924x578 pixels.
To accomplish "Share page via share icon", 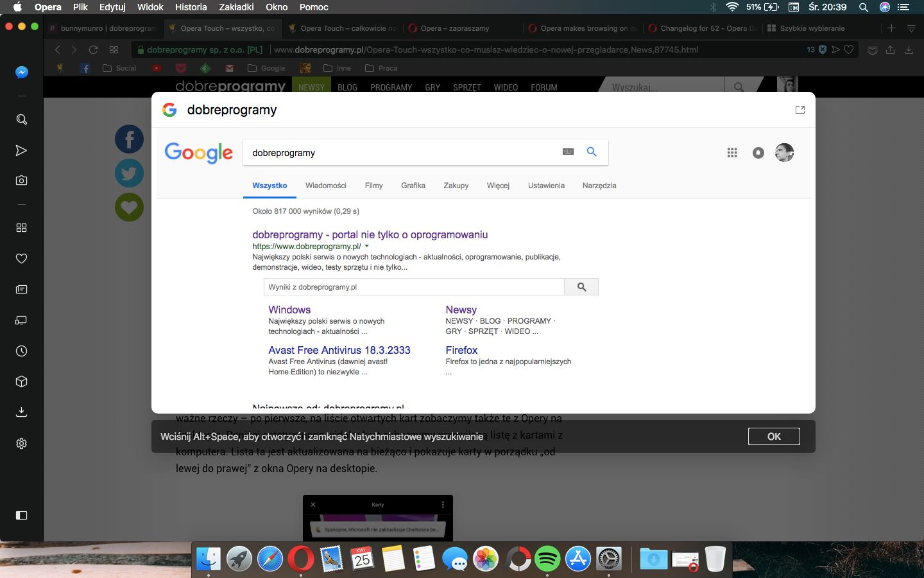I will coord(890,49).
